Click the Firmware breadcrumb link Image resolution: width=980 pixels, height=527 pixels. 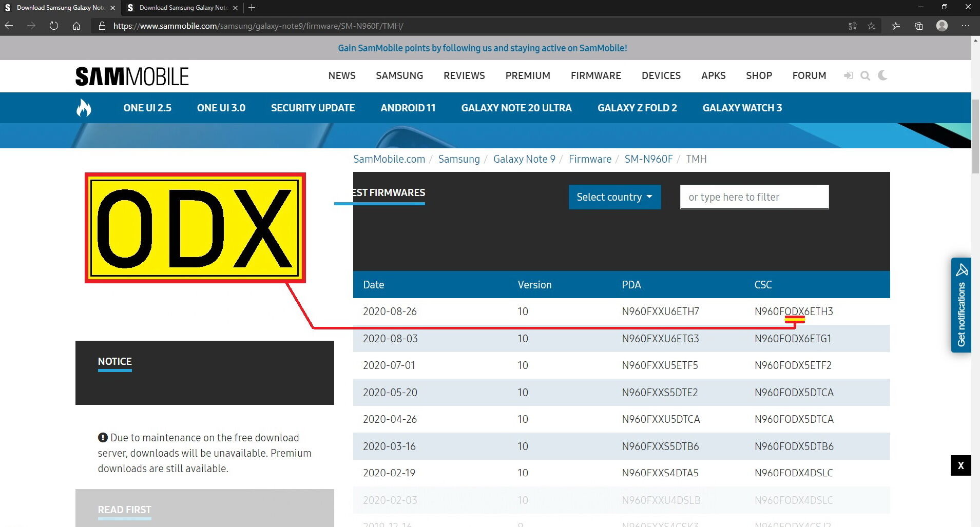tap(590, 159)
